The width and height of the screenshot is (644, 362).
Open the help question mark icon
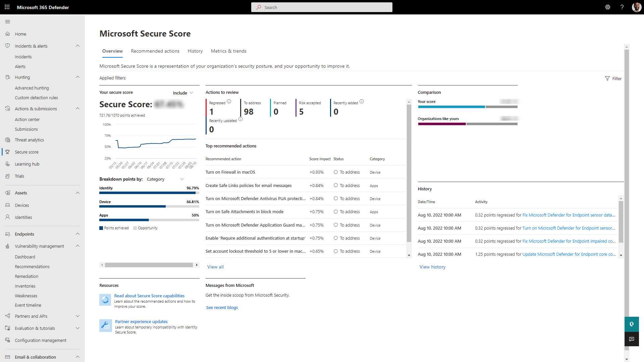(x=622, y=7)
